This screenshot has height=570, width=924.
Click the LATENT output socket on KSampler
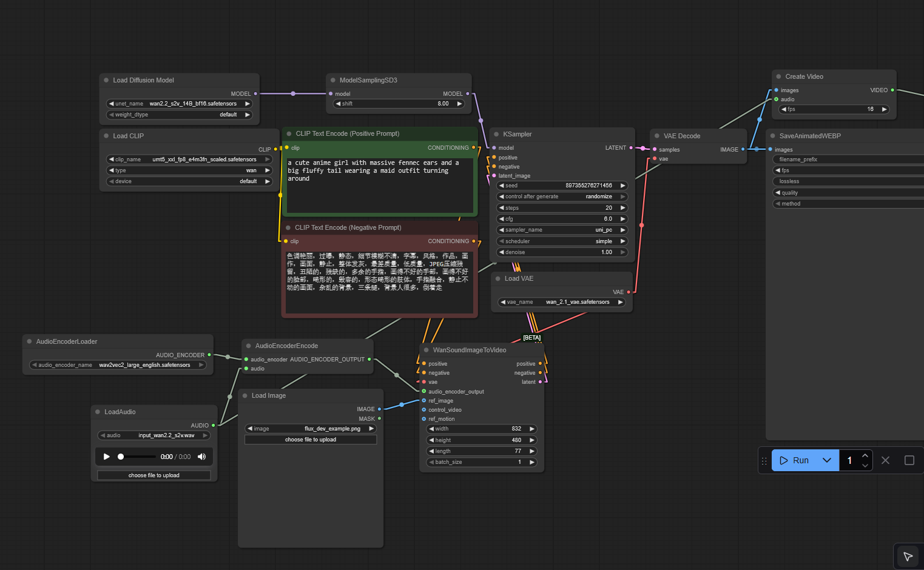[x=631, y=148]
